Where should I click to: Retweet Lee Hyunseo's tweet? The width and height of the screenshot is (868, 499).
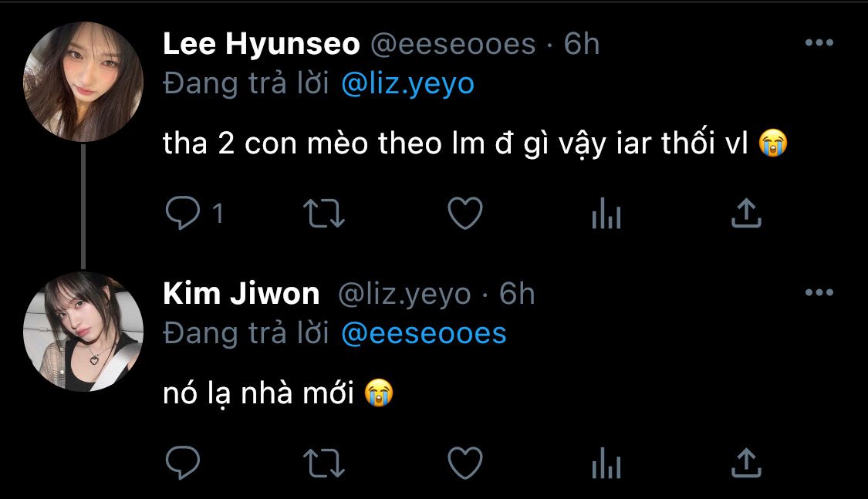point(324,214)
